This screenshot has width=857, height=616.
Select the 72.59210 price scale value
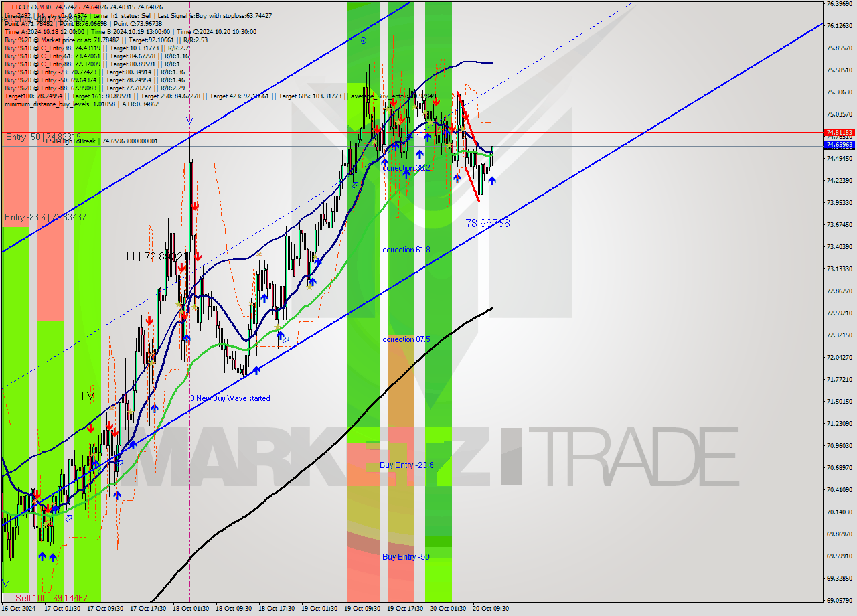click(x=840, y=313)
